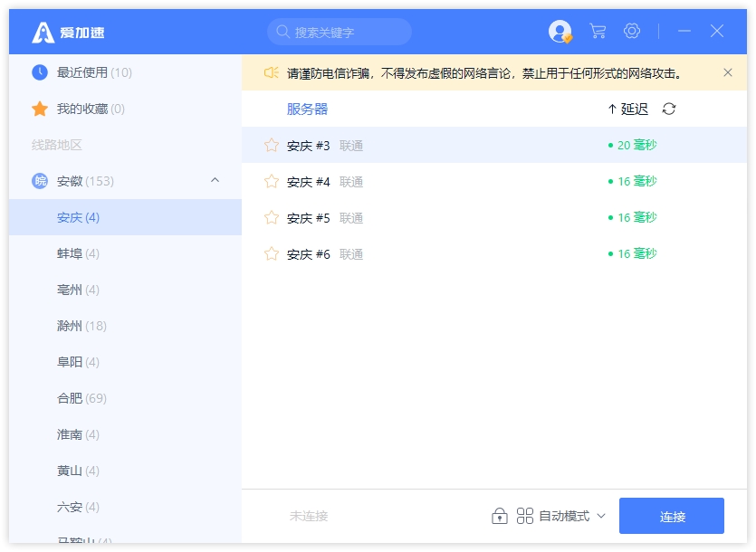This screenshot has width=756, height=552.
Task: Refresh server latency list
Action: (x=669, y=109)
